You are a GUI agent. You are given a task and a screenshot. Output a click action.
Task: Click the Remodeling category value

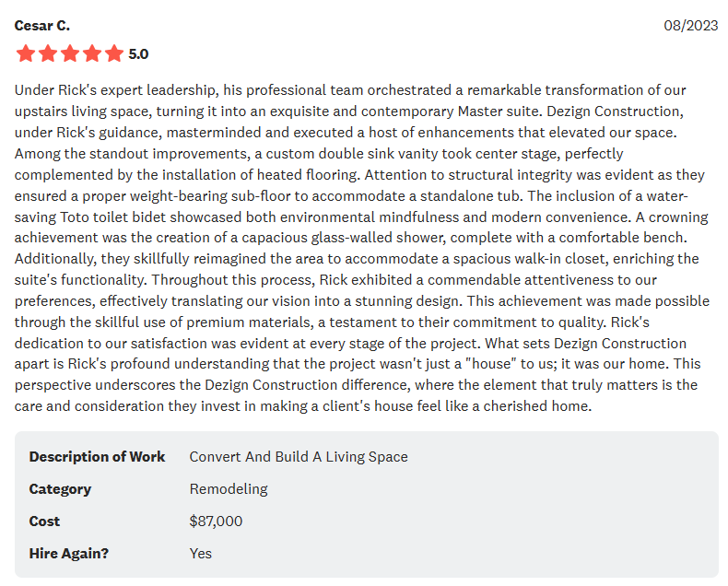coord(229,489)
